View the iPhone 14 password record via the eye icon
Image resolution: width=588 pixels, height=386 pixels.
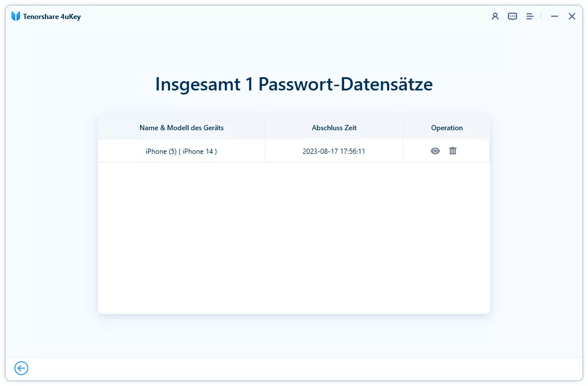pos(435,151)
